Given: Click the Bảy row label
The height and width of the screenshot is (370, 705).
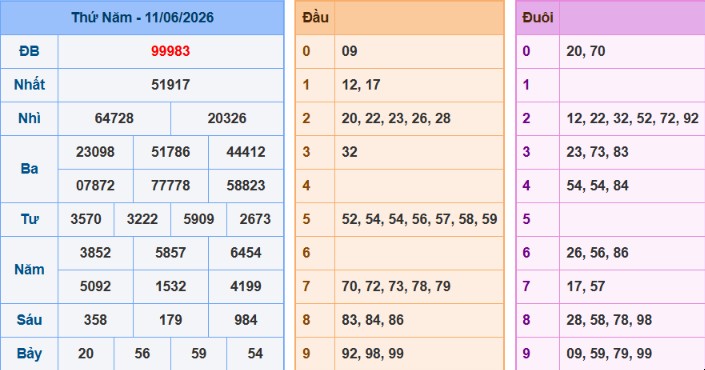Looking at the screenshot, I should tap(29, 353).
